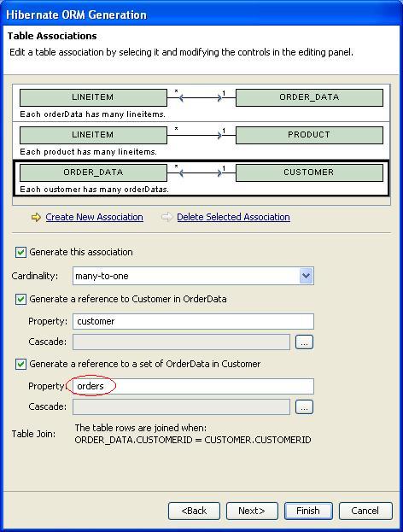The image size is (403, 532).
Task: Uncheck Generate a reference to Customer in OrderData
Action: pyautogui.click(x=20, y=299)
